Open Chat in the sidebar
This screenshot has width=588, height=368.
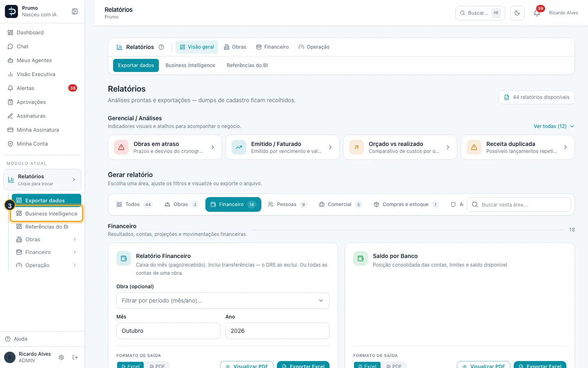click(42, 47)
